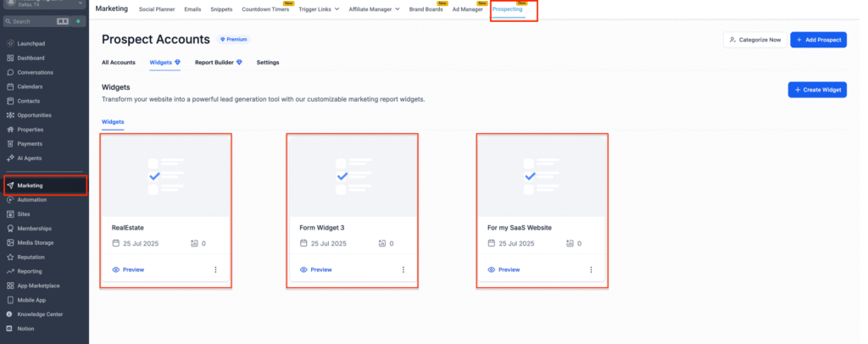Click the lightning bolt icon beside Search
The width and height of the screenshot is (868, 344).
78,21
